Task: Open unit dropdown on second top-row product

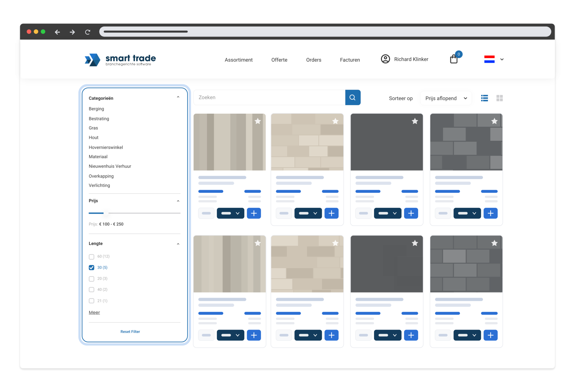Action: [308, 213]
